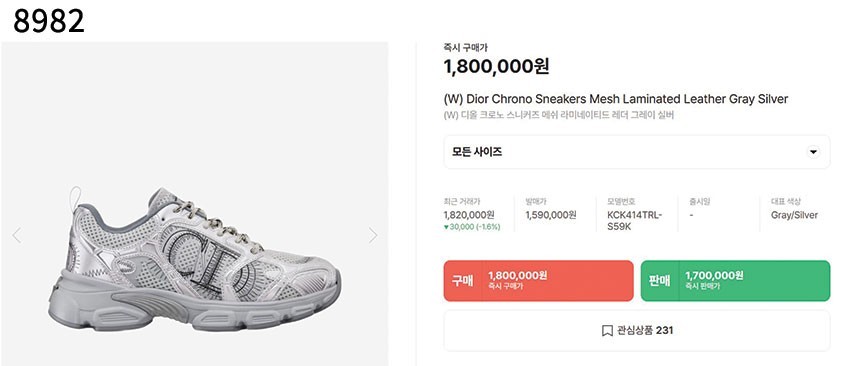Click the Korean product name subtitle
The image size is (860, 366).
[x=558, y=115]
